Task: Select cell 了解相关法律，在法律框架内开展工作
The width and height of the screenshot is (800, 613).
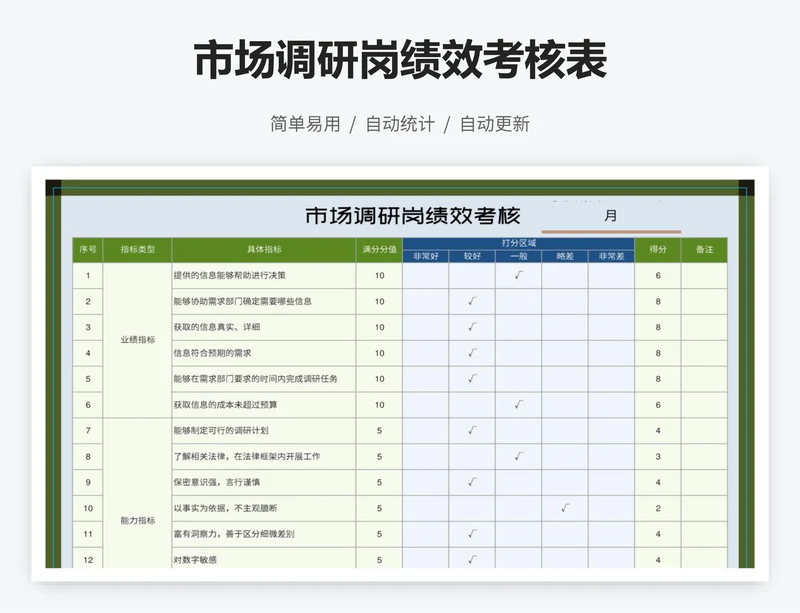Action: click(x=264, y=456)
